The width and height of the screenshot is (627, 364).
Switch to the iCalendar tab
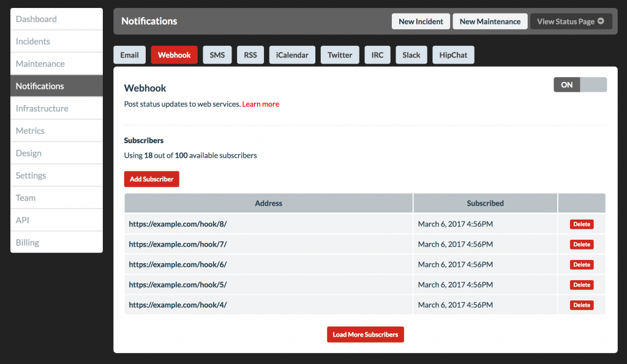point(291,54)
